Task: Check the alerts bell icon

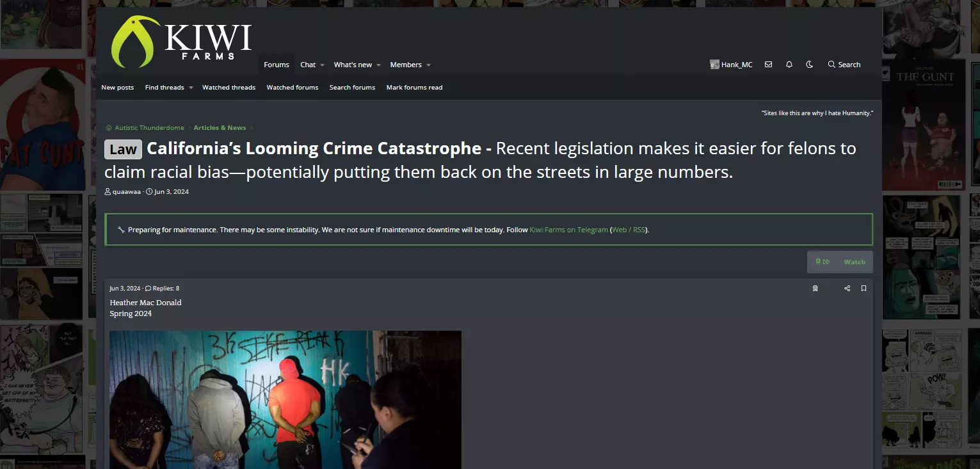Action: coord(789,65)
